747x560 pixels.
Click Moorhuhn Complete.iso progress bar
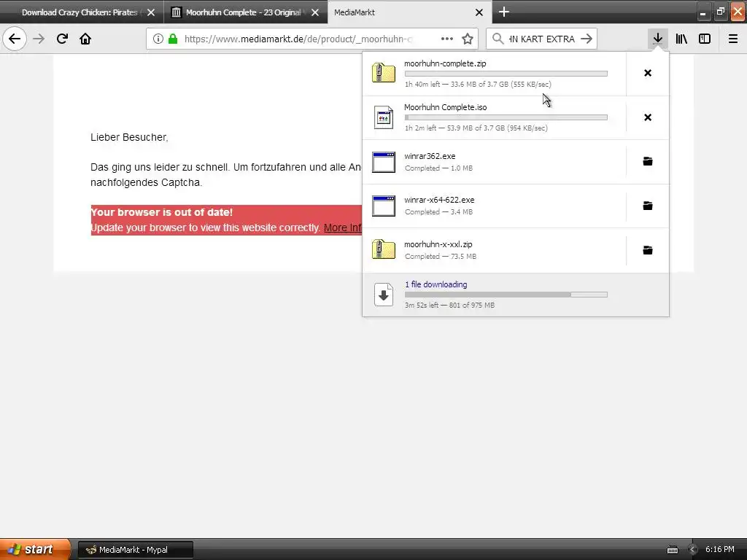click(506, 117)
